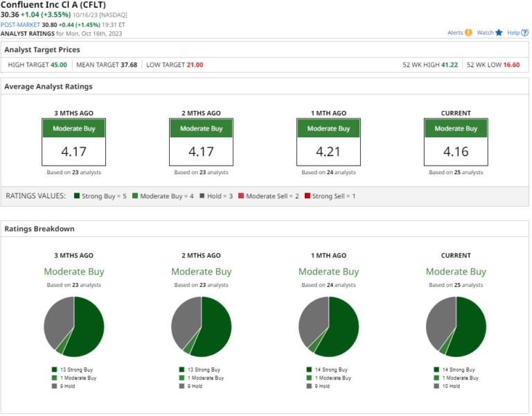Open the Help link
The image size is (532, 416).
513,33
